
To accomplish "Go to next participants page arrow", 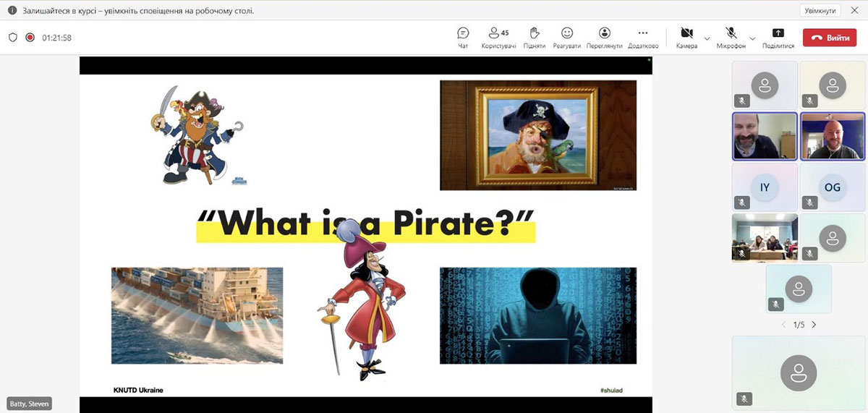I will [814, 325].
